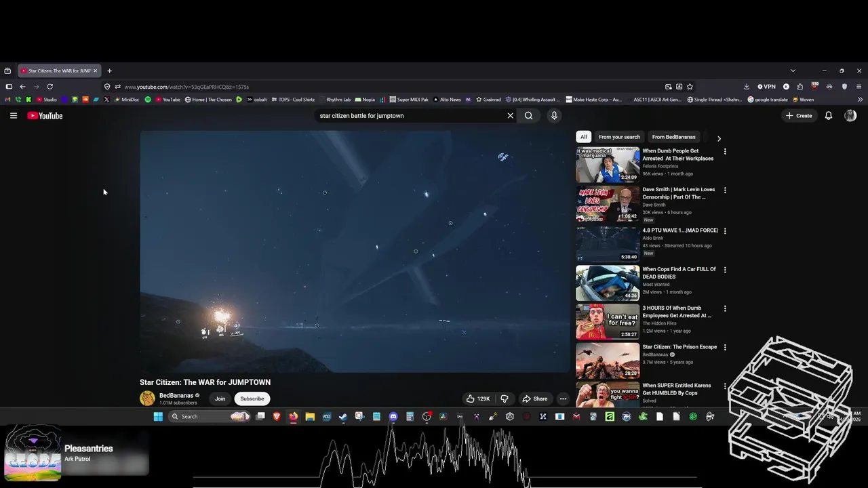This screenshot has height=488, width=868.
Task: Go back in browser history
Action: pos(22,87)
